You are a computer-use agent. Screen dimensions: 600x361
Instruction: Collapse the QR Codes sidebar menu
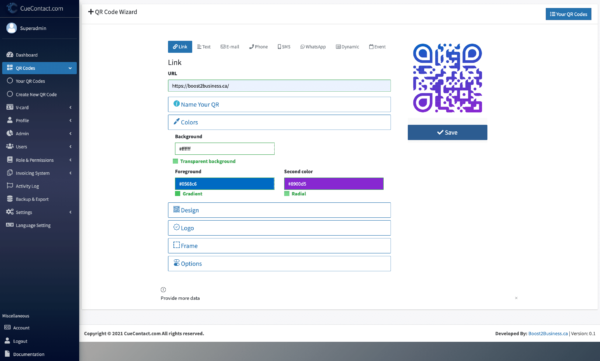point(39,68)
